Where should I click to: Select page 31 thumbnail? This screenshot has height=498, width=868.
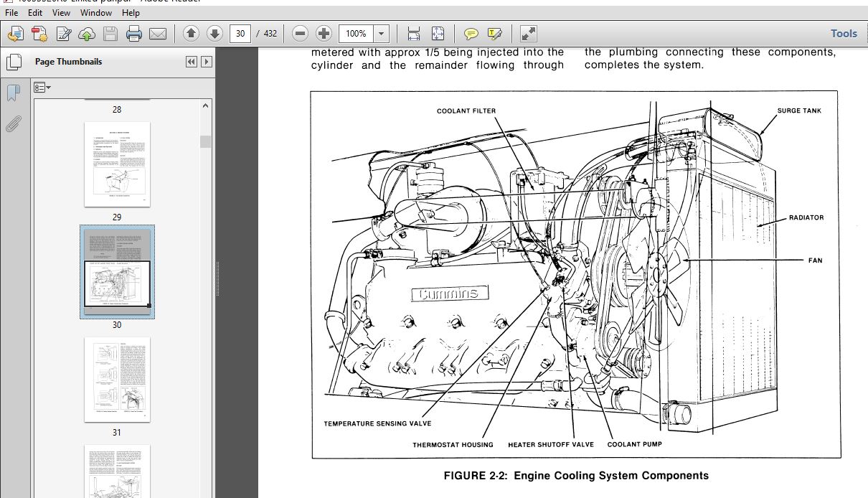click(x=117, y=380)
